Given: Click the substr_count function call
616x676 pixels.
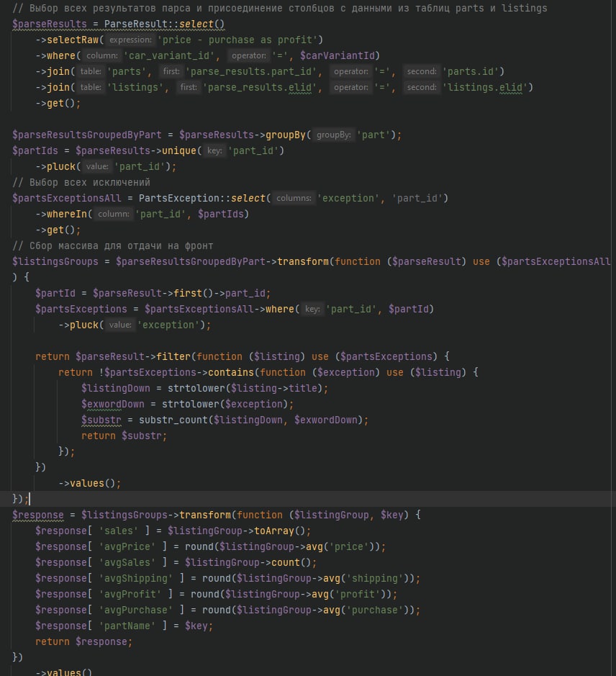Looking at the screenshot, I should (x=173, y=420).
